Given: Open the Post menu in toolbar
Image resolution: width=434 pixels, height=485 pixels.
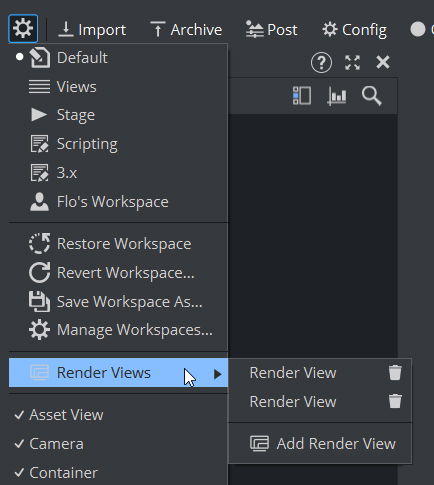Looking at the screenshot, I should [271, 30].
